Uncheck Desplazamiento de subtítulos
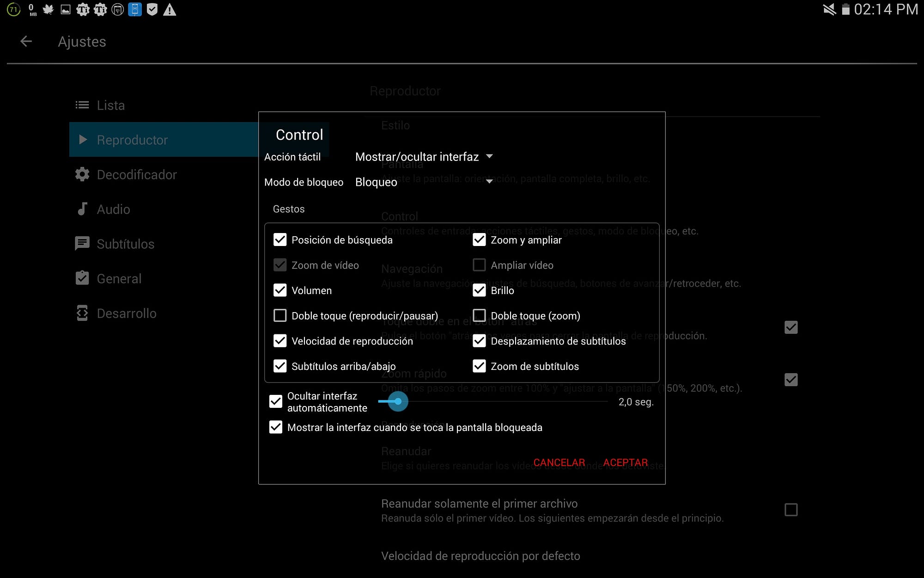 pos(479,341)
